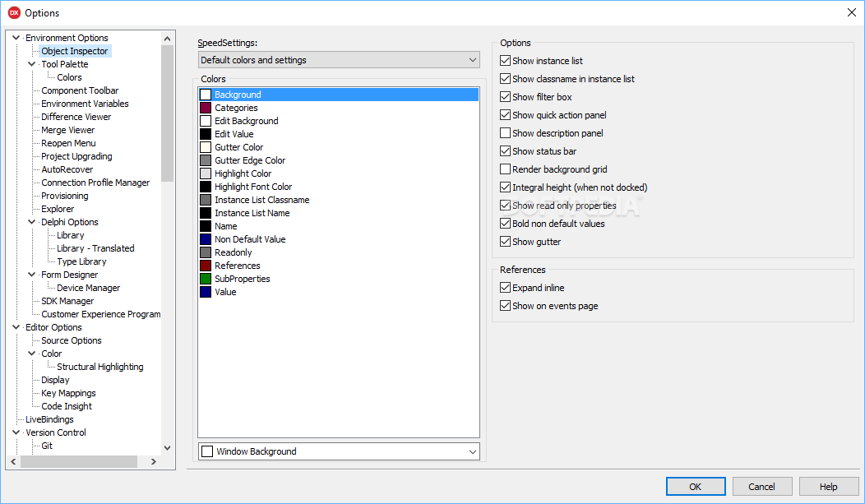Click the SubProperties green color swatch
This screenshot has height=504, width=865.
[x=206, y=279]
